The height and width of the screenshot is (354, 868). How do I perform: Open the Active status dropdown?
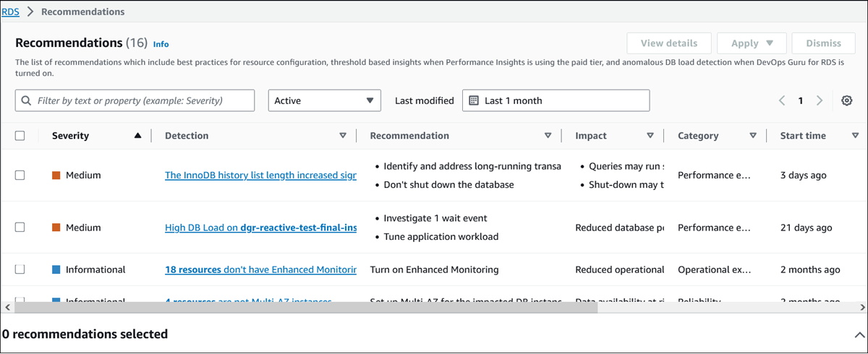[324, 100]
